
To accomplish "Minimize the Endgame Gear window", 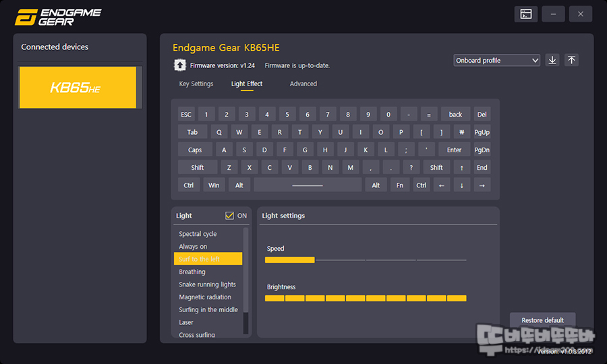I will [553, 14].
